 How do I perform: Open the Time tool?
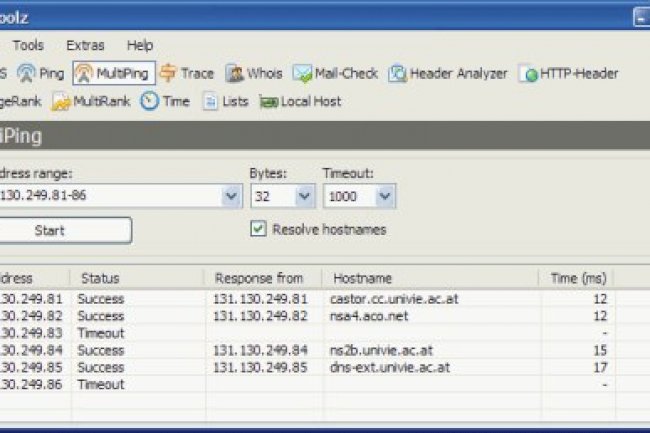click(x=165, y=101)
